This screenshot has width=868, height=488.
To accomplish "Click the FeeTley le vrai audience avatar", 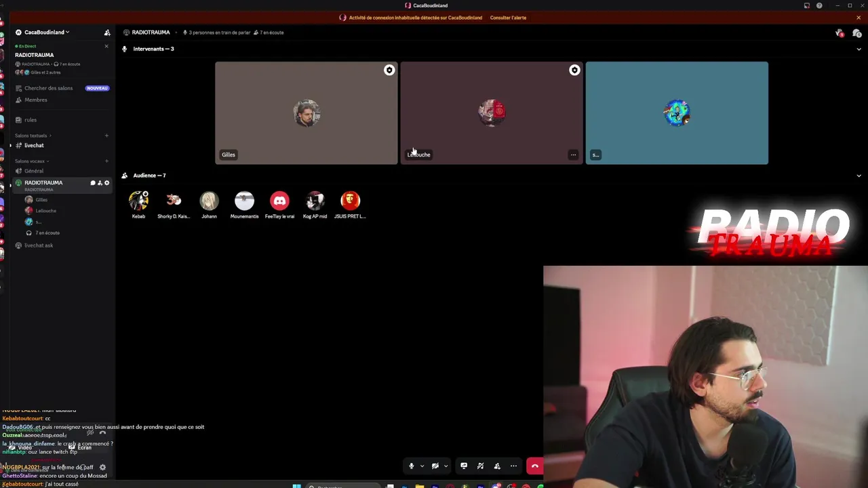I will click(x=279, y=201).
